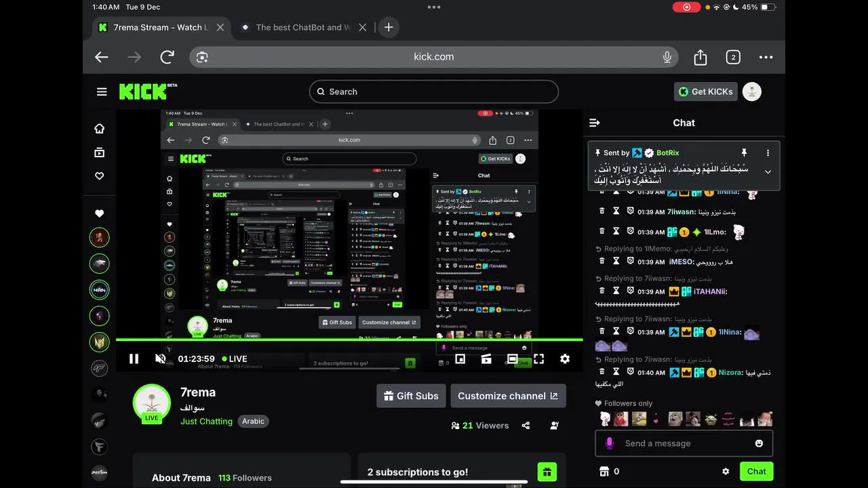
Task: Delete iTAHANii's message with trash icon
Action: tap(601, 291)
